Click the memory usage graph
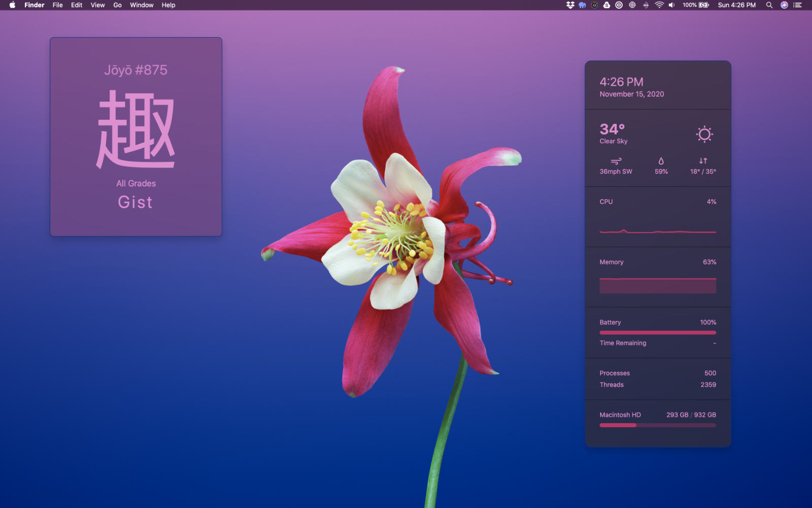Screen dimensions: 812x508 click(x=658, y=285)
